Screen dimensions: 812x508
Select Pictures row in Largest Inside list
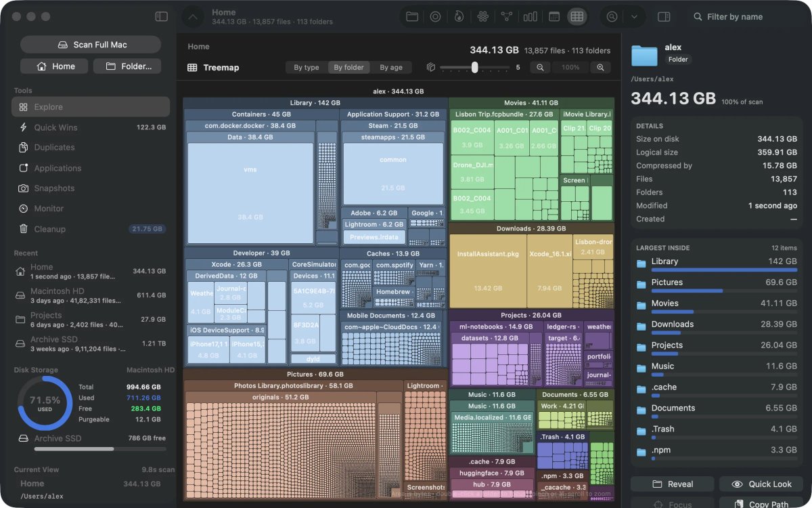pos(717,284)
